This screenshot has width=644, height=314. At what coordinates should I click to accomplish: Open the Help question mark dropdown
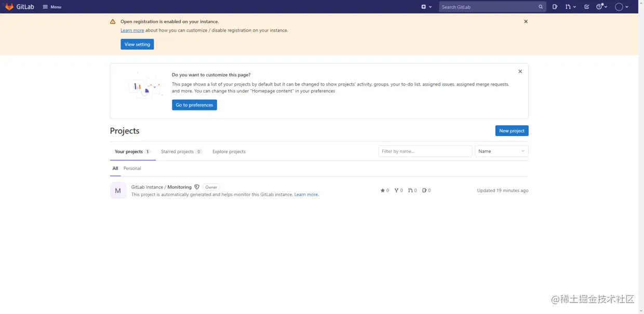click(601, 7)
